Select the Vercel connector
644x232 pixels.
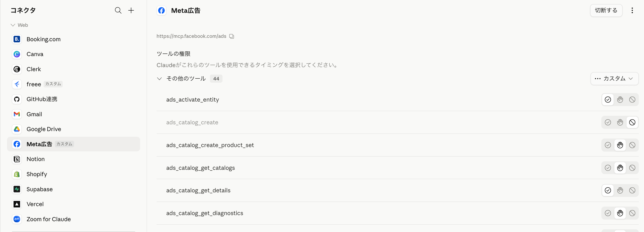pos(74,204)
